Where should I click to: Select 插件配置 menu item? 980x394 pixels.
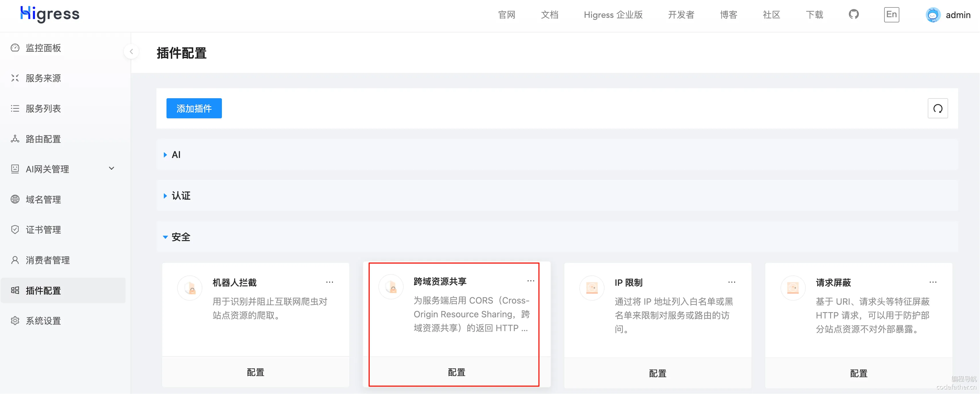pyautogui.click(x=63, y=290)
